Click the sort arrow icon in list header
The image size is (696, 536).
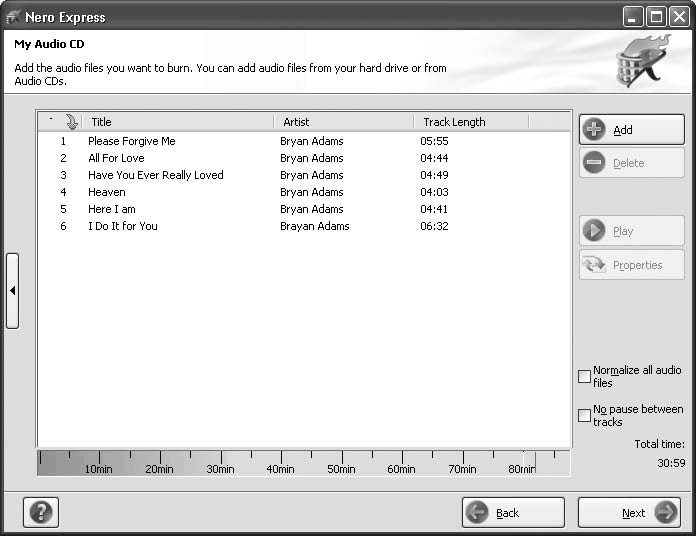(x=71, y=122)
